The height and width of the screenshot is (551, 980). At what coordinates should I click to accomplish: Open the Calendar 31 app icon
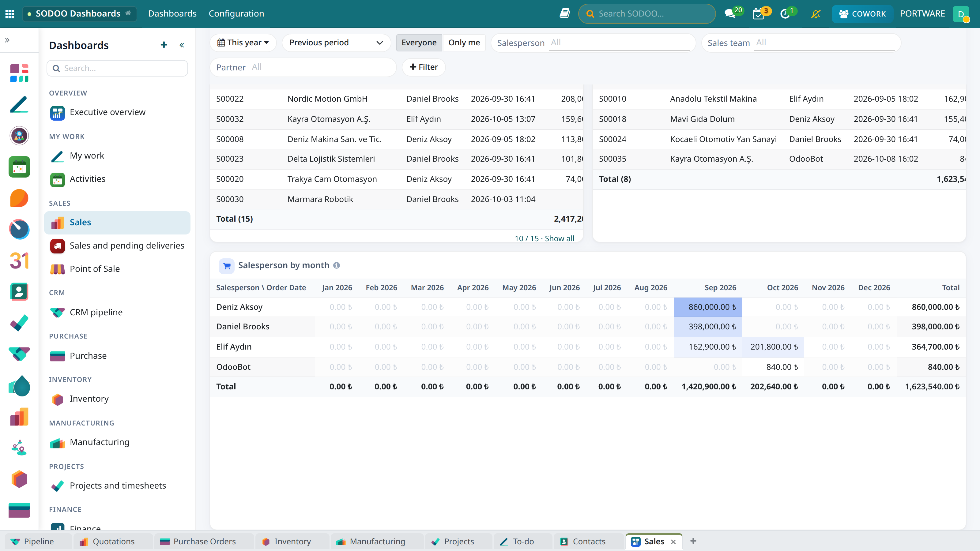(19, 261)
